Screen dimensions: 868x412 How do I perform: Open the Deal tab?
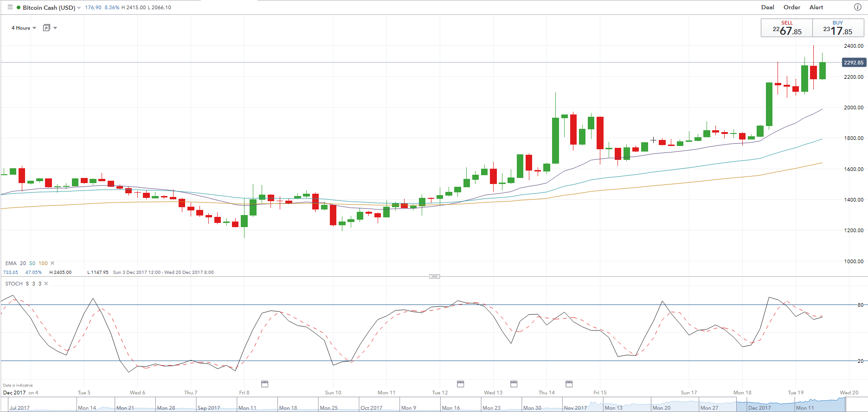point(768,7)
